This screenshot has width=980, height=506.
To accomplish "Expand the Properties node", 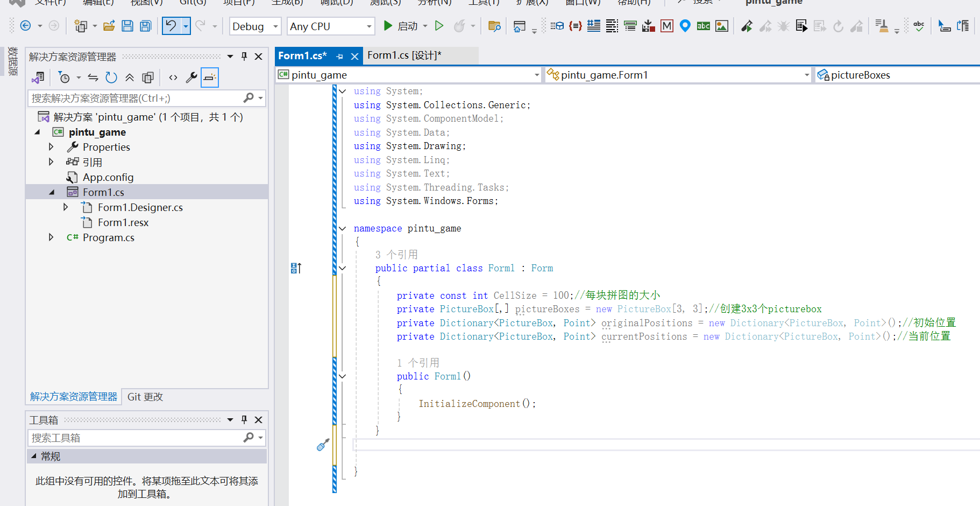I will pos(51,147).
